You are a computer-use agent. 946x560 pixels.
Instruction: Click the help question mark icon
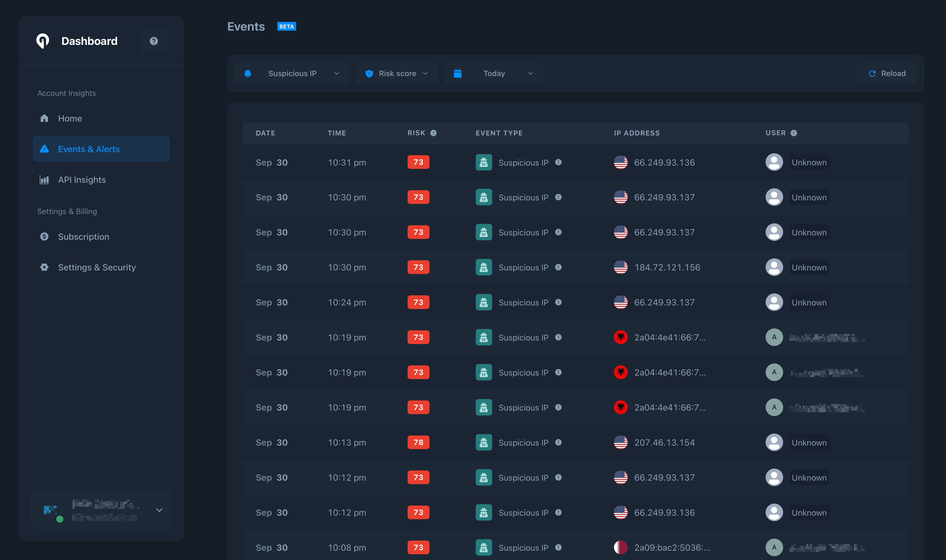[x=154, y=41]
